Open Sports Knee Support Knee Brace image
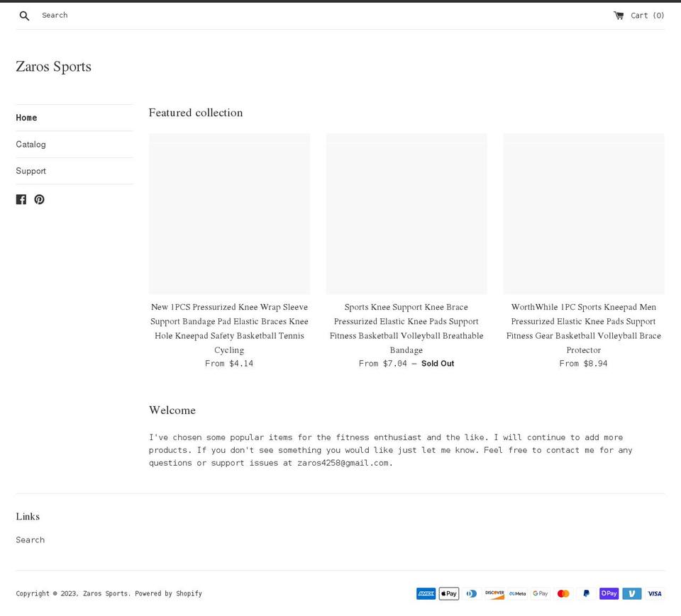The height and width of the screenshot is (616, 681). 406,214
